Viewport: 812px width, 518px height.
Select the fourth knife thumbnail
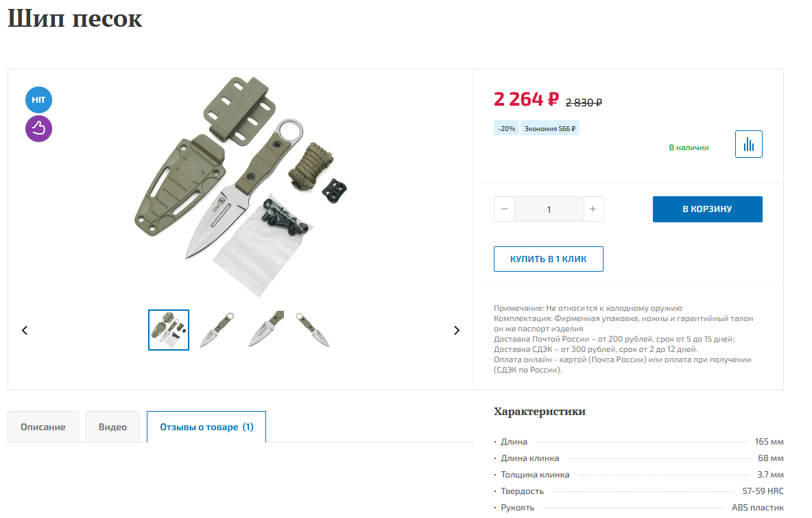coord(313,330)
